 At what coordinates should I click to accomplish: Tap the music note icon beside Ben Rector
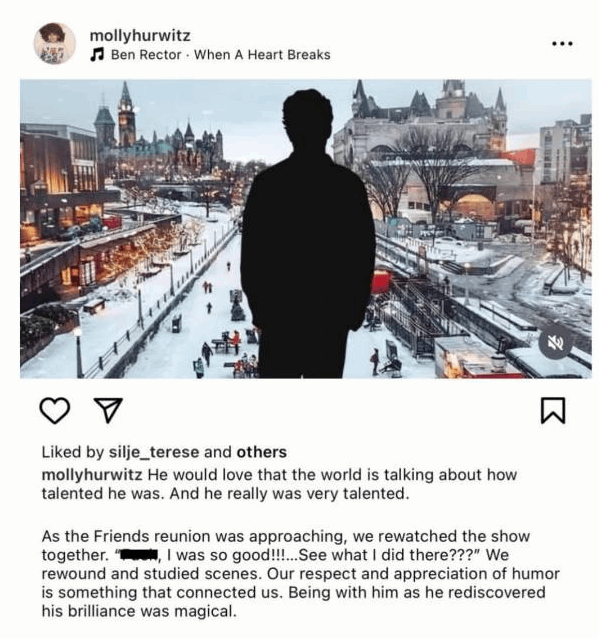click(x=97, y=54)
